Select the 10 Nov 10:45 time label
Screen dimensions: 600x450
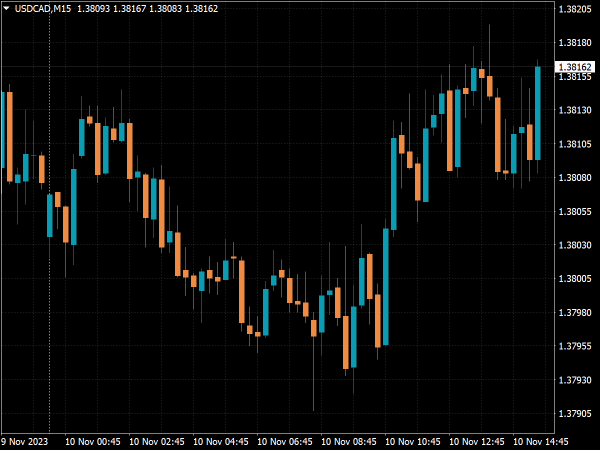pos(412,442)
